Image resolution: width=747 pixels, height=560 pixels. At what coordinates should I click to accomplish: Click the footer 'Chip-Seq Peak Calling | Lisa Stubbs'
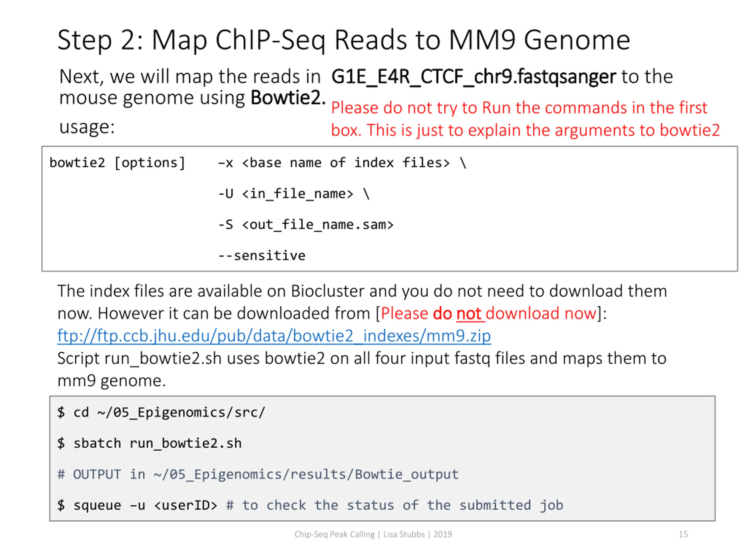[373, 534]
